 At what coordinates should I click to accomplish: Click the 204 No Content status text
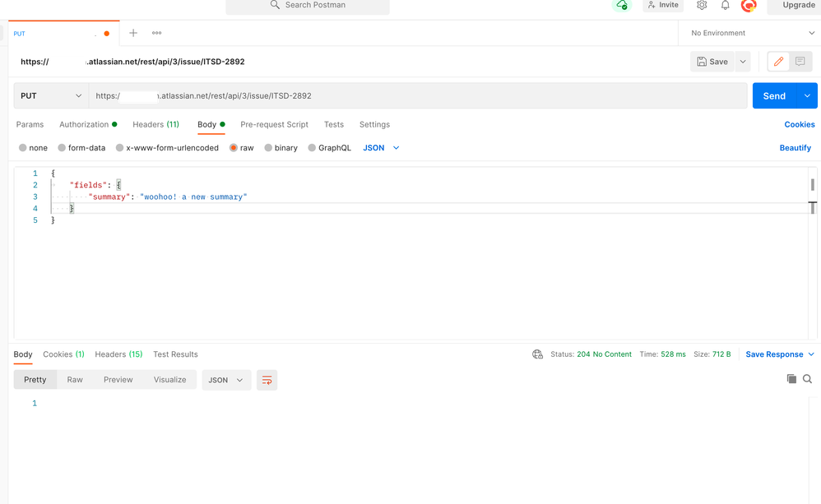[604, 354]
